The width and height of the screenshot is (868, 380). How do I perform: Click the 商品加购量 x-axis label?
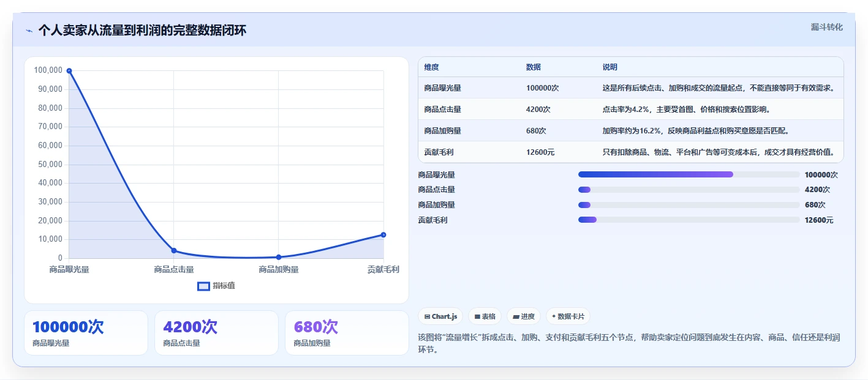(279, 269)
